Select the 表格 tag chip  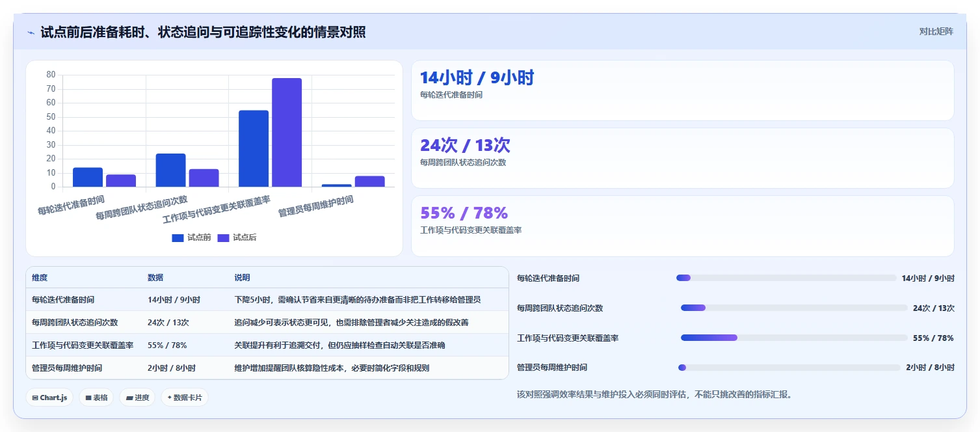(96, 398)
